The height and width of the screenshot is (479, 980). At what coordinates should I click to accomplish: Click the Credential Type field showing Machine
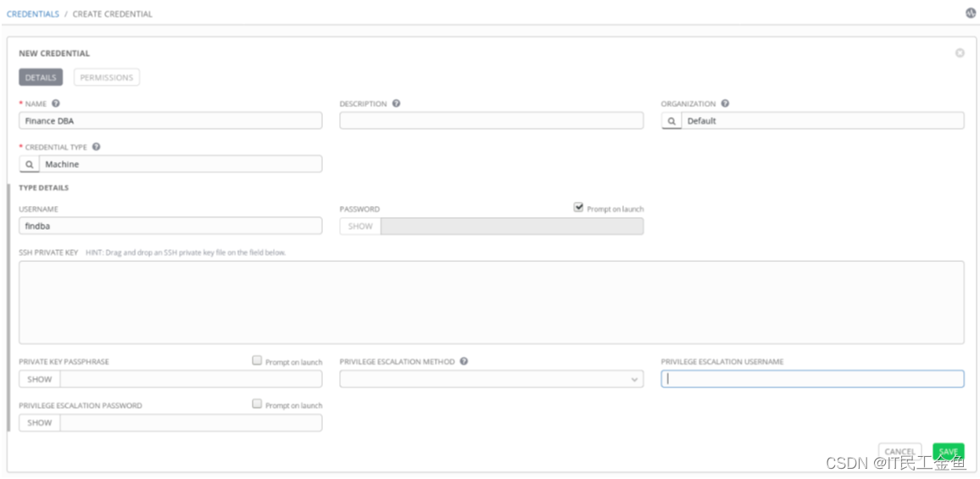pyautogui.click(x=181, y=164)
